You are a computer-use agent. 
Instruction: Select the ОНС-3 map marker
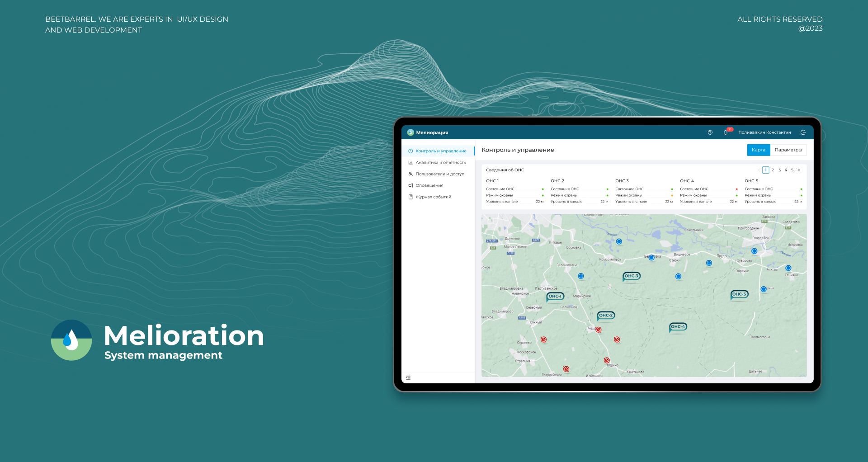[x=632, y=276]
